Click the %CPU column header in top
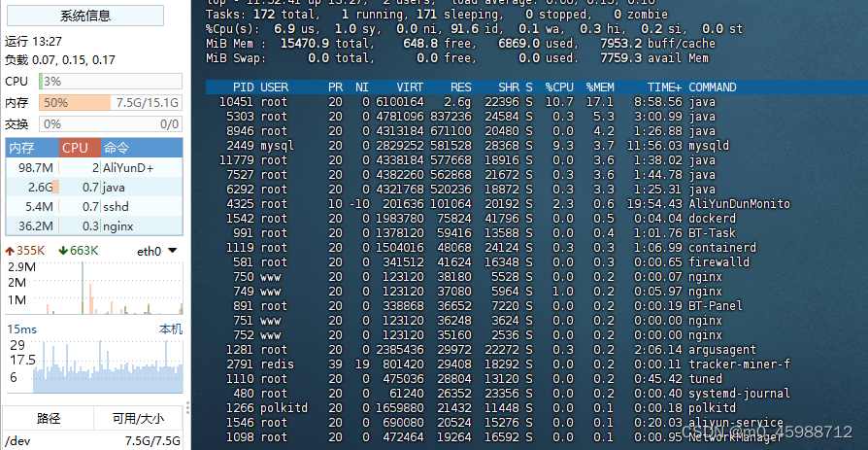 (x=559, y=87)
